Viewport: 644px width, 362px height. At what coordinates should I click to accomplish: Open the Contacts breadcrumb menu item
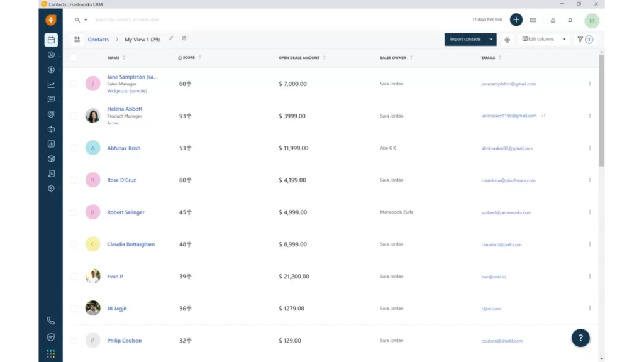[x=99, y=39]
